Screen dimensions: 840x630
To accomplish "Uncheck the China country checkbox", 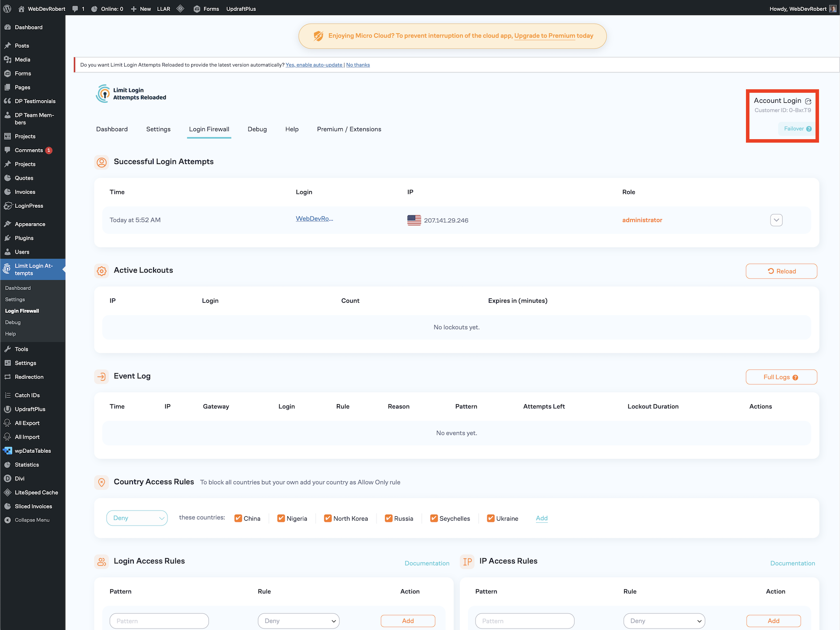I will [x=238, y=518].
